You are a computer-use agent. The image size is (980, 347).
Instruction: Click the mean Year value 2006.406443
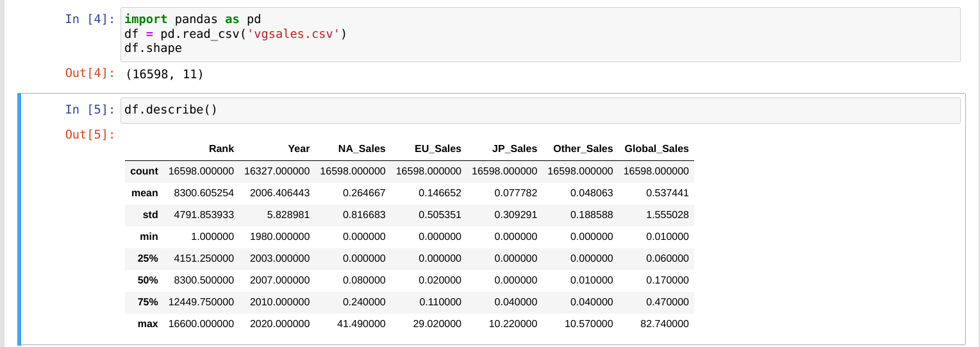[x=279, y=193]
